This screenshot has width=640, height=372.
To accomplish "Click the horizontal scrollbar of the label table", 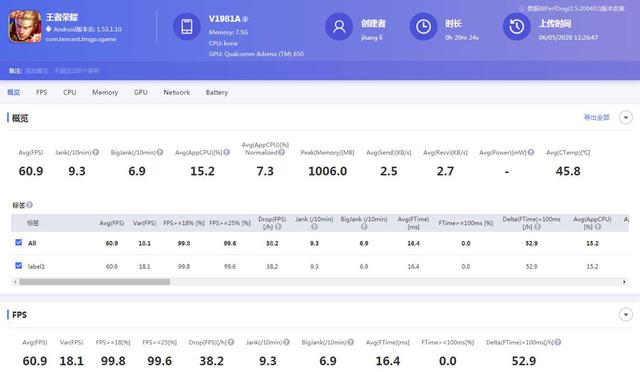I will pyautogui.click(x=320, y=282).
